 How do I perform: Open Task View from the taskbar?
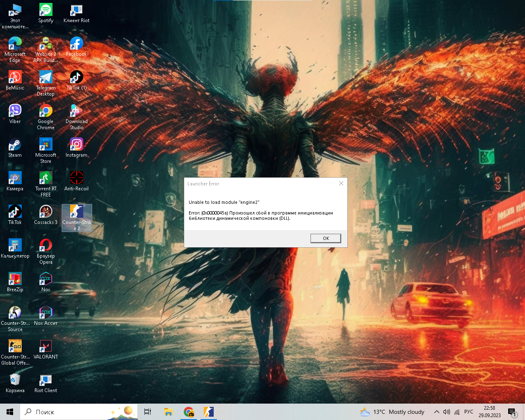pyautogui.click(x=148, y=412)
